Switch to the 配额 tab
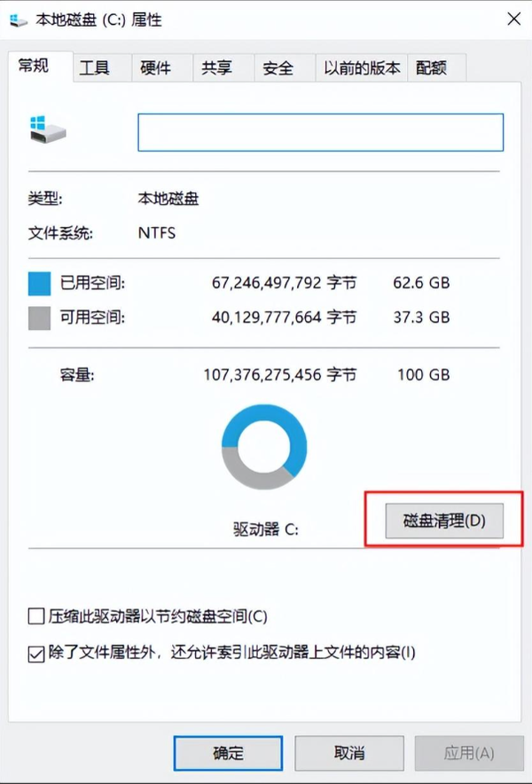The height and width of the screenshot is (784, 532). 431,68
